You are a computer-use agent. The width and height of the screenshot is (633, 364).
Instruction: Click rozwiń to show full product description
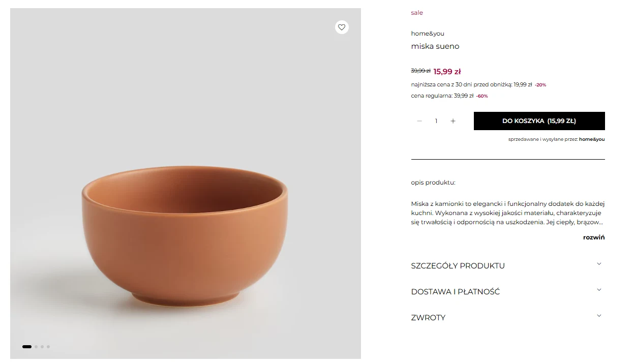(593, 237)
